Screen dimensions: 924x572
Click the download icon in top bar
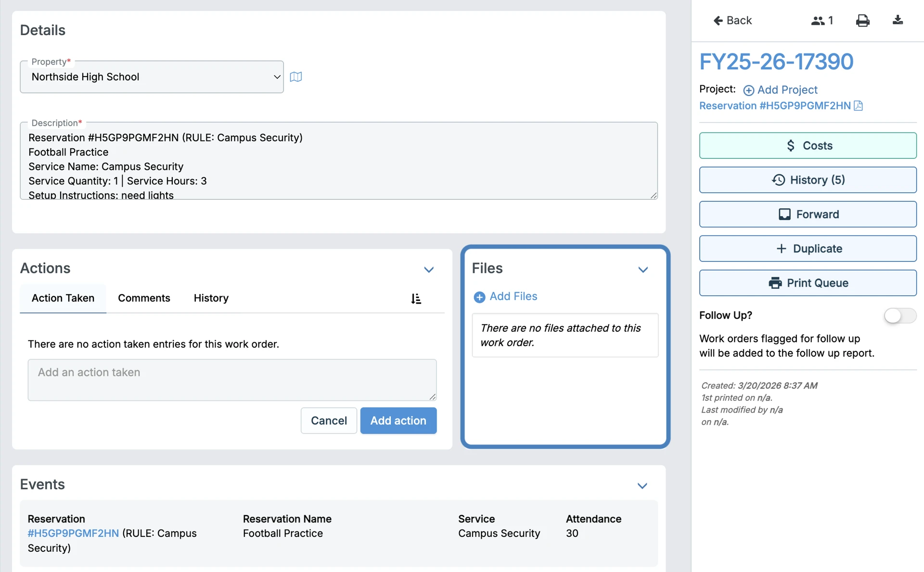(x=898, y=20)
